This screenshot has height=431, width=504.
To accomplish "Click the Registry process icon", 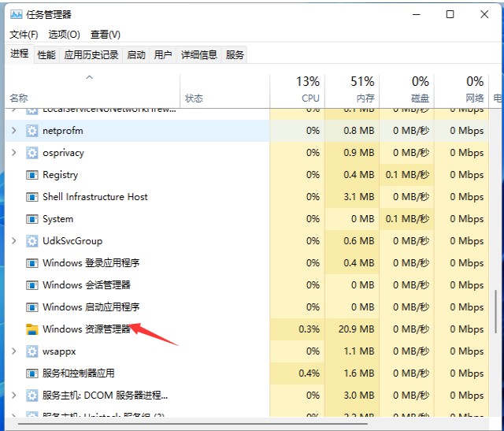I will tap(32, 175).
